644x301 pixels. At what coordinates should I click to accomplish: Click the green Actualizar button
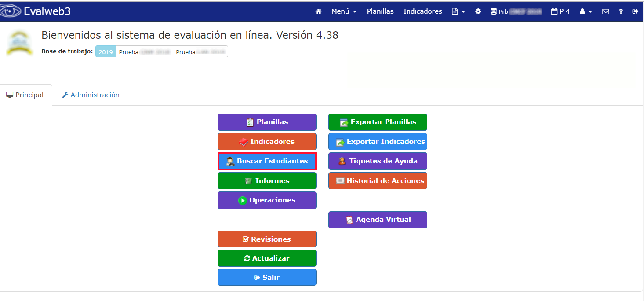267,258
